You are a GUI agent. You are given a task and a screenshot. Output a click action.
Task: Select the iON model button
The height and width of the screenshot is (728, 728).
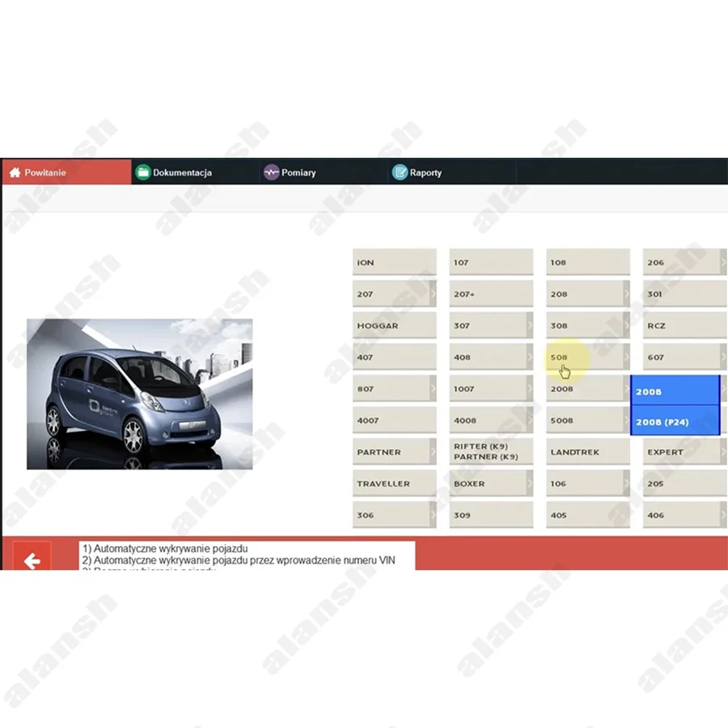pyautogui.click(x=394, y=262)
